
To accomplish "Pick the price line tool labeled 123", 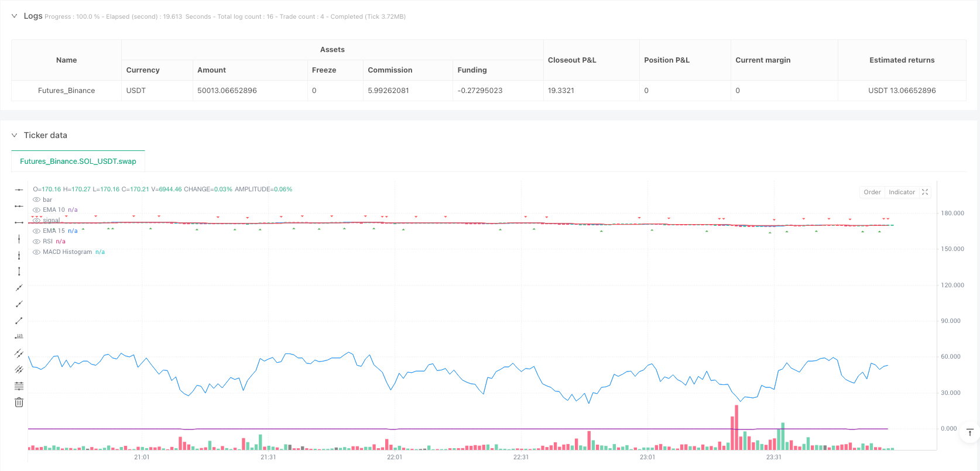I will tap(19, 336).
